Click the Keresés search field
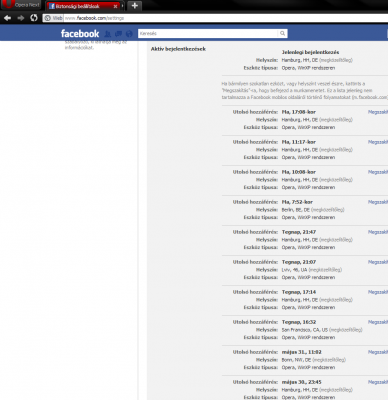Viewport: 388px width, 400px height. 208,33
